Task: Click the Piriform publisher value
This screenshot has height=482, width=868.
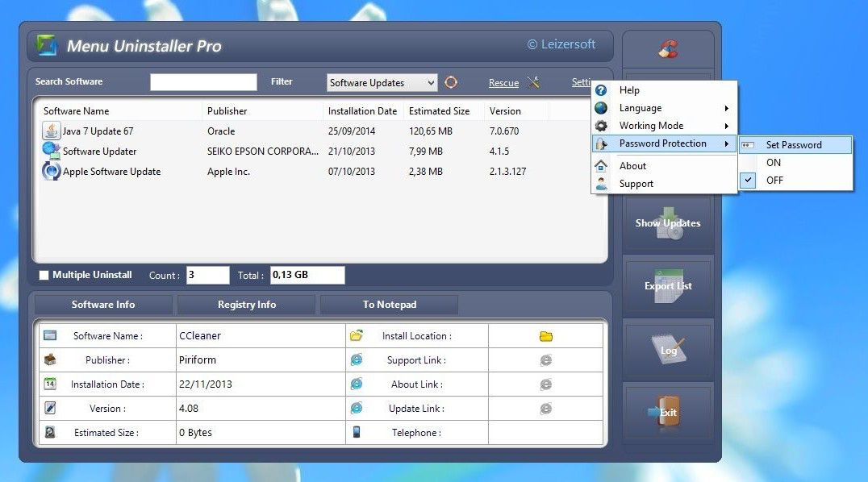Action: pyautogui.click(x=198, y=360)
